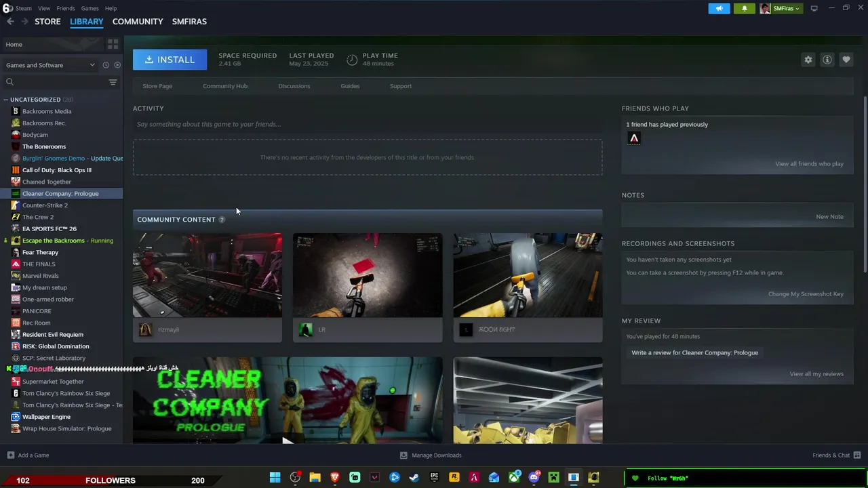Screen dimensions: 868x488
Task: Go back with the left arrow
Action: [10, 22]
